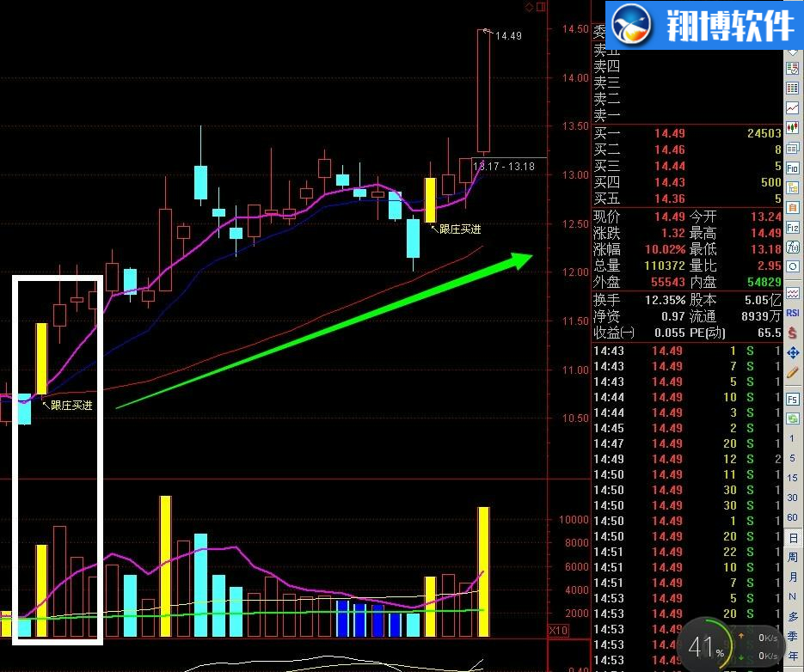Switch to the 30-minute period

792,498
